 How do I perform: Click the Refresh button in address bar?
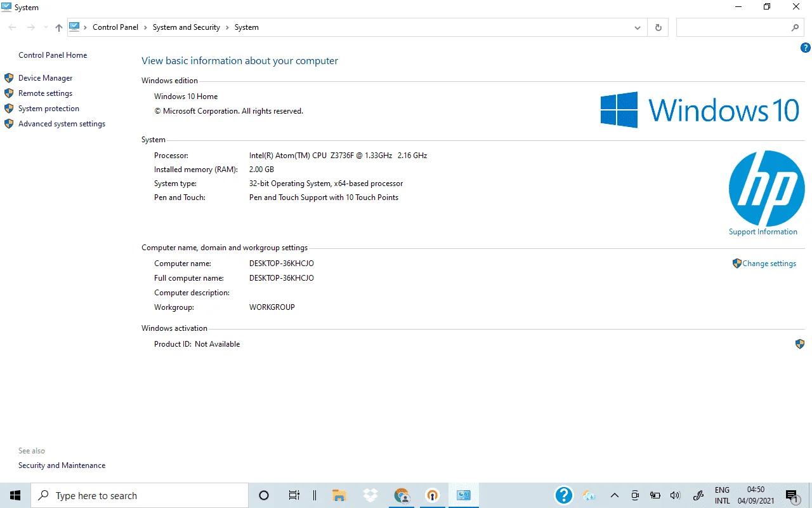[658, 27]
